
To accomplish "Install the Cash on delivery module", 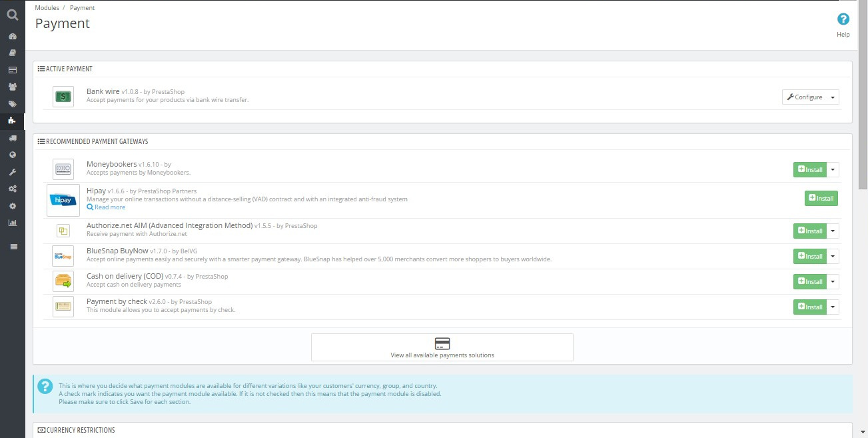I will click(x=810, y=281).
